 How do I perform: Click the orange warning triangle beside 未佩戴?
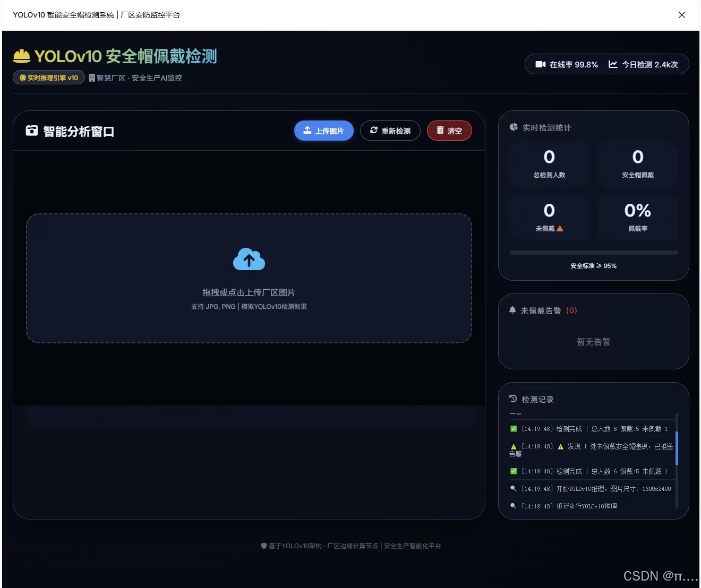pyautogui.click(x=560, y=229)
